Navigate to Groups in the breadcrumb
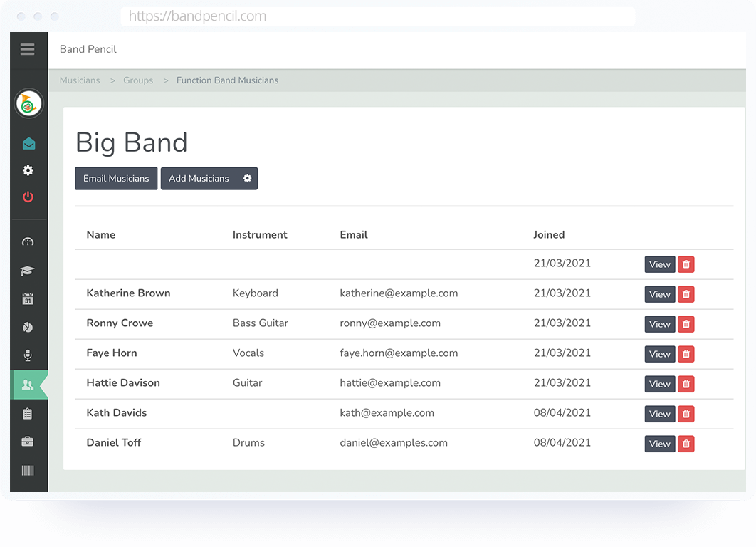 (138, 80)
